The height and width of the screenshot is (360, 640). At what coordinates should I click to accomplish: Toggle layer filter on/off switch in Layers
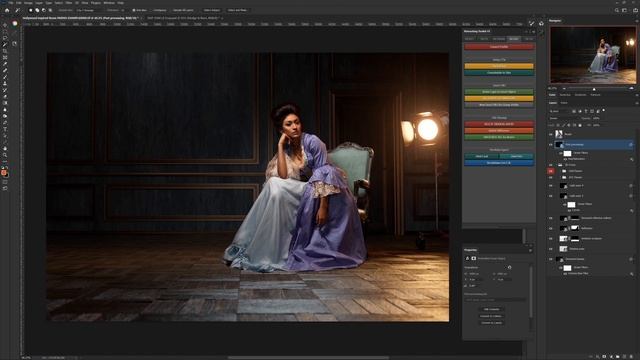[x=604, y=111]
